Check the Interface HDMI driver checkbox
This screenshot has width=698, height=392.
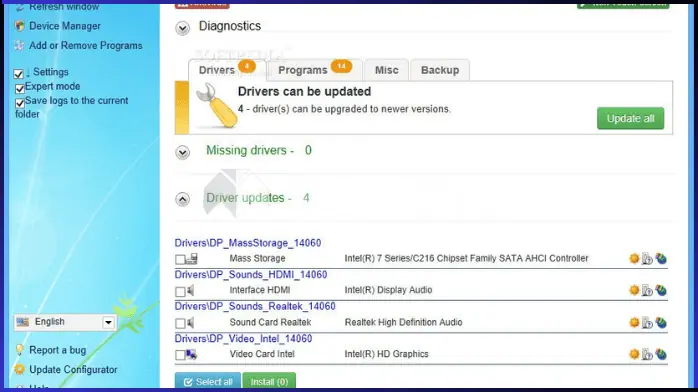point(180,291)
